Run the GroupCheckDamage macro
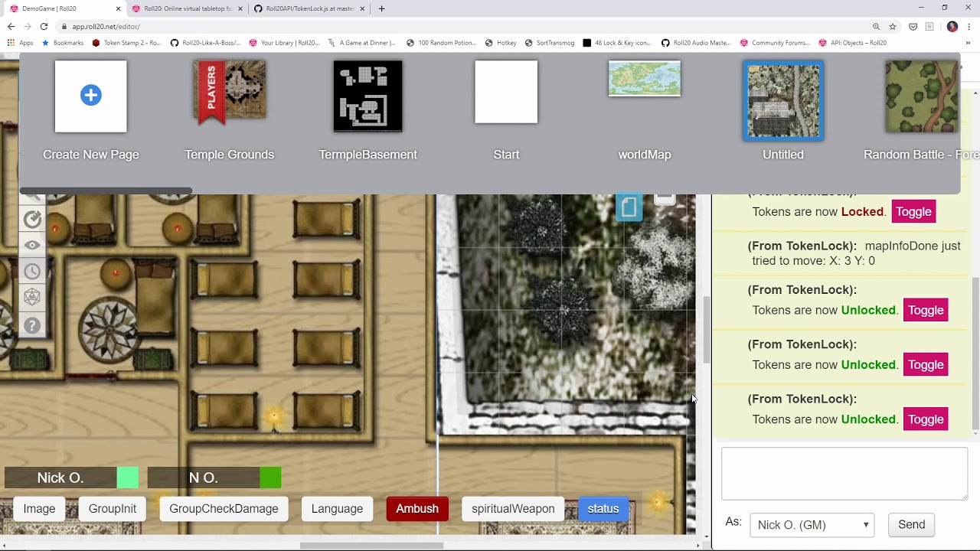The image size is (980, 551). (x=224, y=509)
